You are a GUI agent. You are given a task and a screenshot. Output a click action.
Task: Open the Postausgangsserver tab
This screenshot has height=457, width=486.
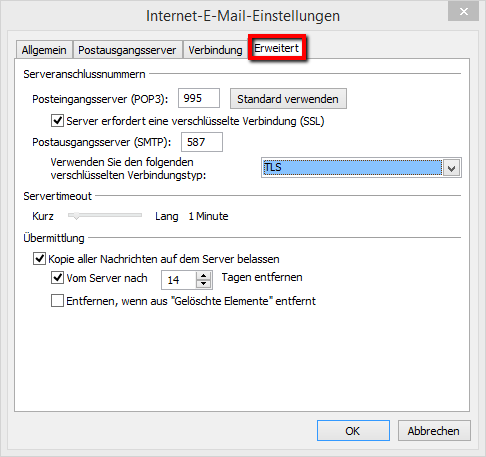point(127,50)
